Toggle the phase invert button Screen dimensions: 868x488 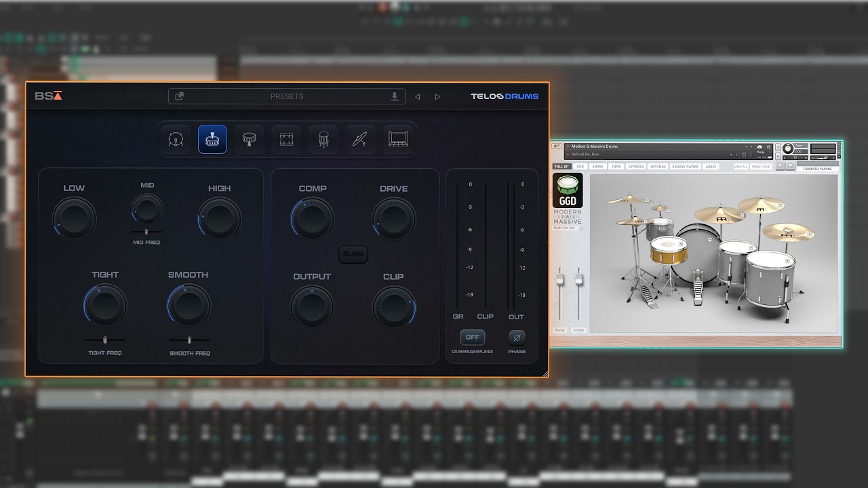point(517,337)
